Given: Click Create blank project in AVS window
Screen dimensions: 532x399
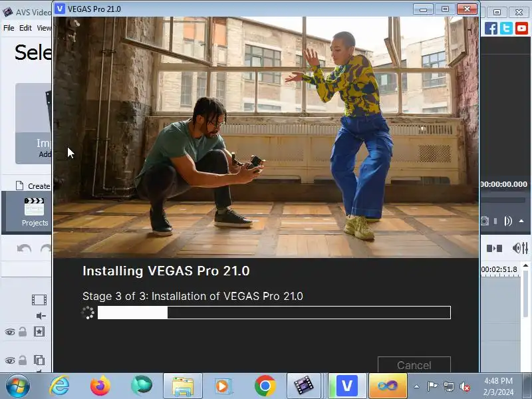Looking at the screenshot, I should (x=33, y=186).
